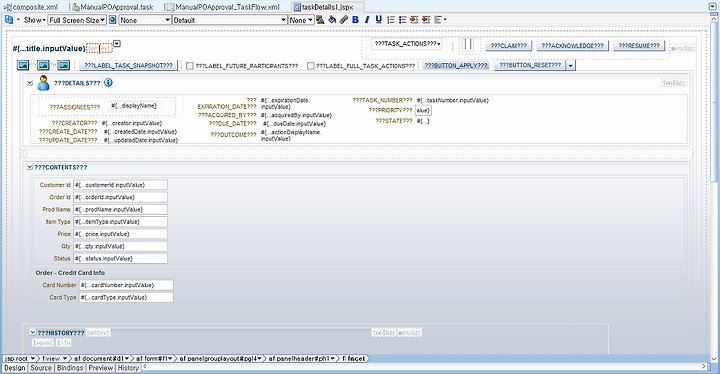Collapse the ???CONTENTS??? section
This screenshot has width=720, height=374.
(30, 167)
